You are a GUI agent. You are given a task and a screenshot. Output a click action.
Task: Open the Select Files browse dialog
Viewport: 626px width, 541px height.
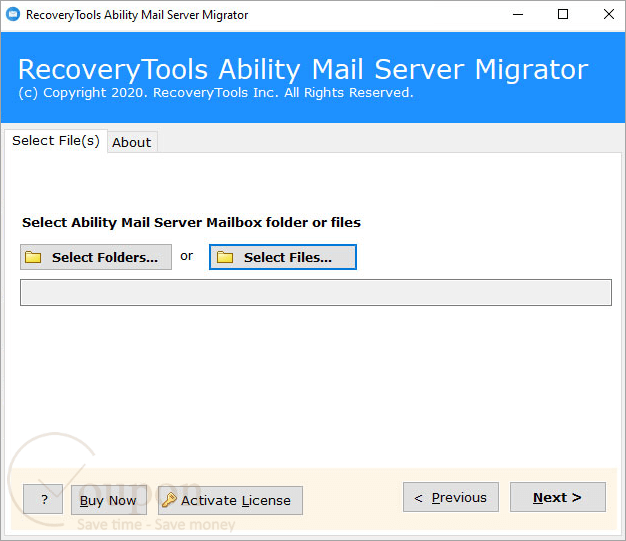coord(283,257)
